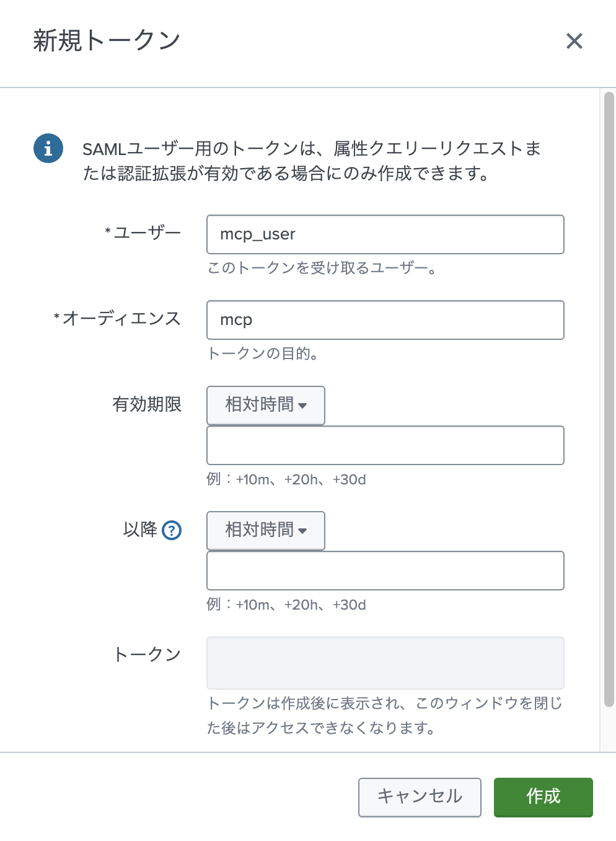Screen dimensions: 616x841
Task: Click the 作成 button to create the token
Action: tap(543, 798)
